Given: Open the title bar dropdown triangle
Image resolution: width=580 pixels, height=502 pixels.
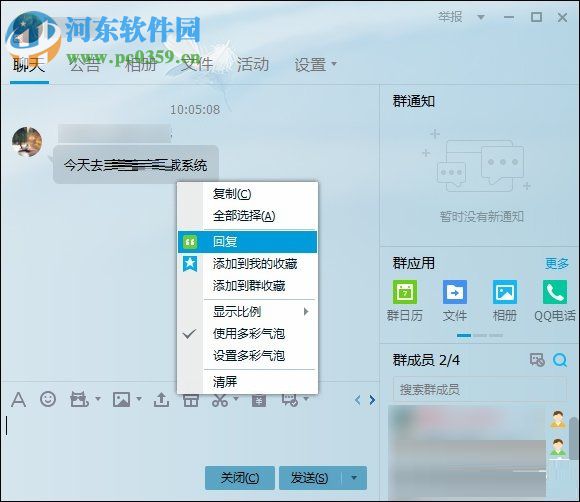Looking at the screenshot, I should [x=481, y=17].
